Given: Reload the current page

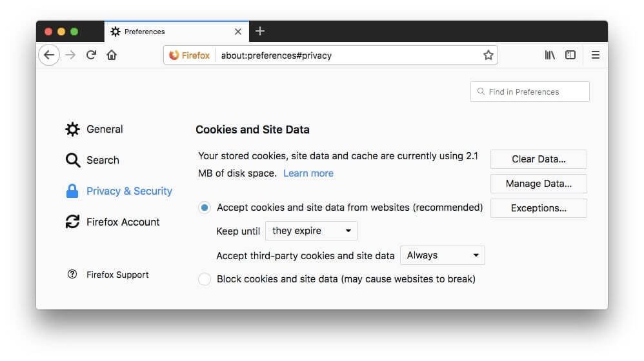Looking at the screenshot, I should pyautogui.click(x=91, y=55).
